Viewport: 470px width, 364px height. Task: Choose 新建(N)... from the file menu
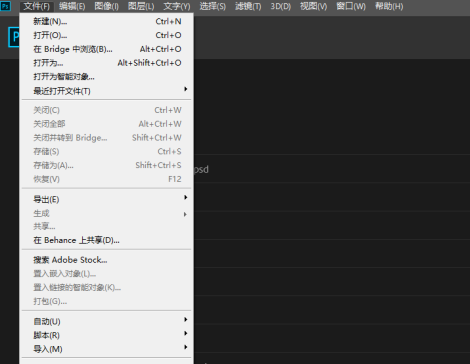[x=107, y=22]
